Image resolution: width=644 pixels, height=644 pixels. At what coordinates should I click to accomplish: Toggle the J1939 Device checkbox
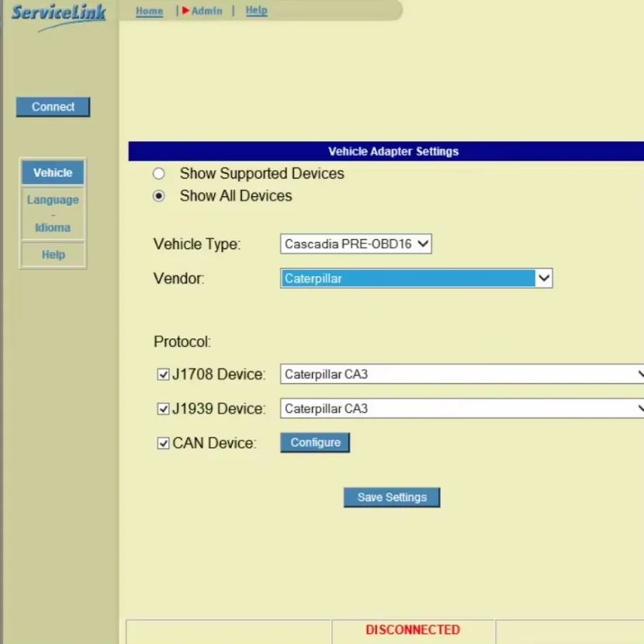click(x=163, y=409)
